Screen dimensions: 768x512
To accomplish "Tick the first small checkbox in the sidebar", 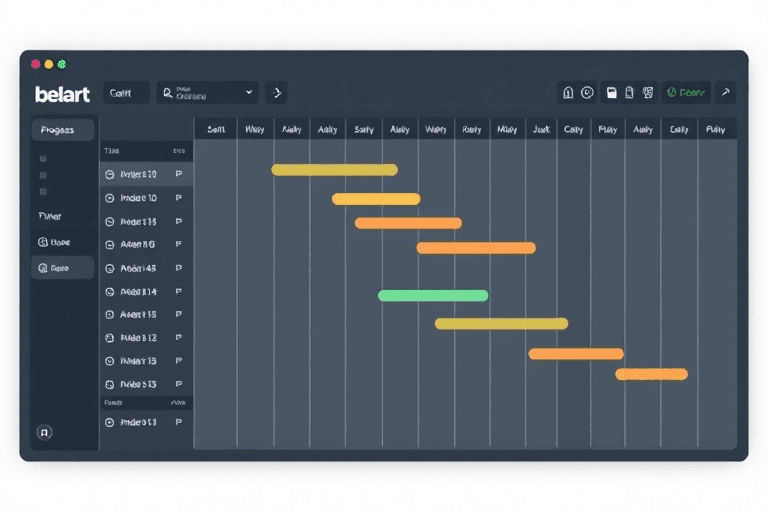I will pos(43,158).
